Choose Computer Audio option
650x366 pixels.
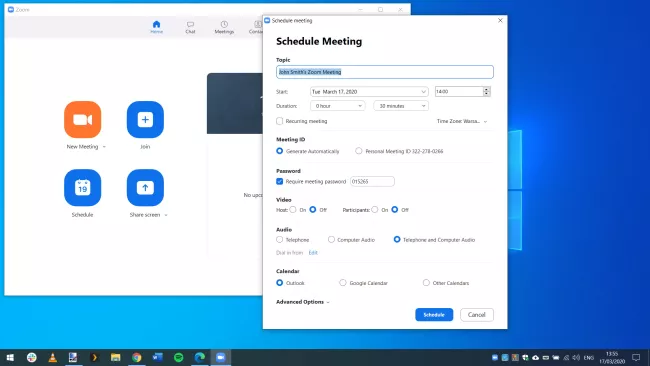click(x=331, y=240)
